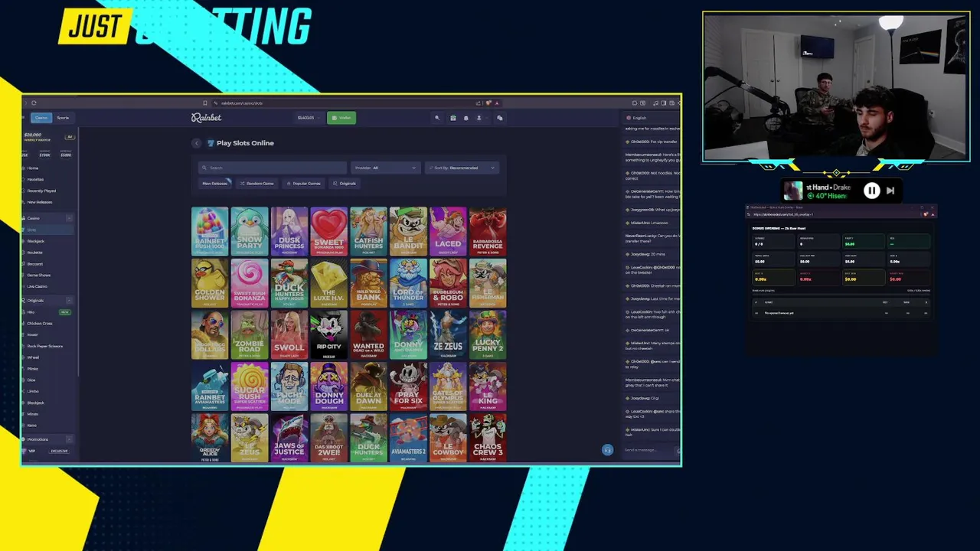Open the live support headset button

click(x=607, y=450)
